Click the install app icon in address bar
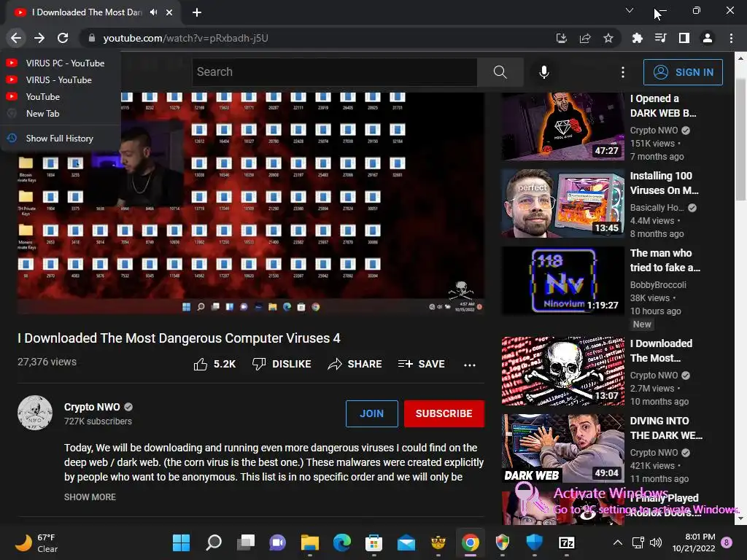This screenshot has width=747, height=560. 561,38
